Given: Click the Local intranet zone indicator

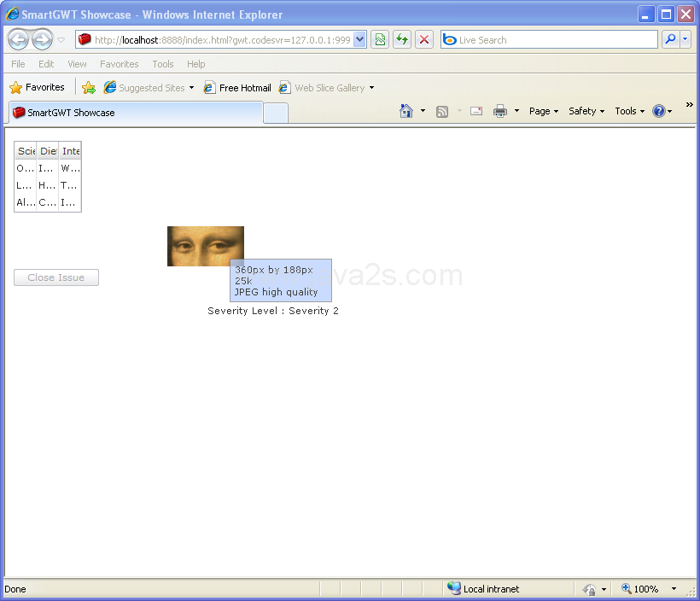Looking at the screenshot, I should coord(483,588).
